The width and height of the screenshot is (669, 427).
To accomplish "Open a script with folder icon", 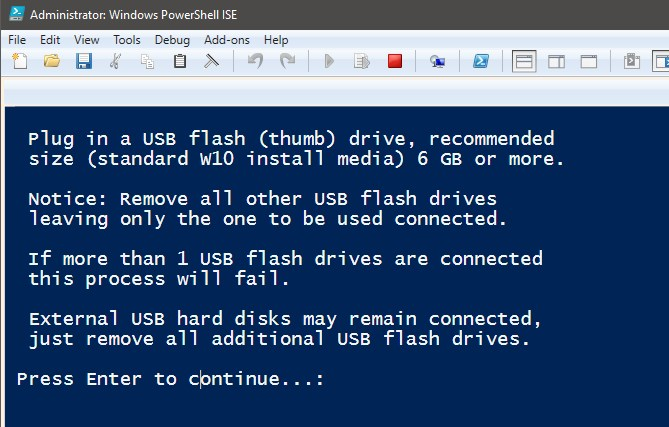I will pyautogui.click(x=52, y=61).
